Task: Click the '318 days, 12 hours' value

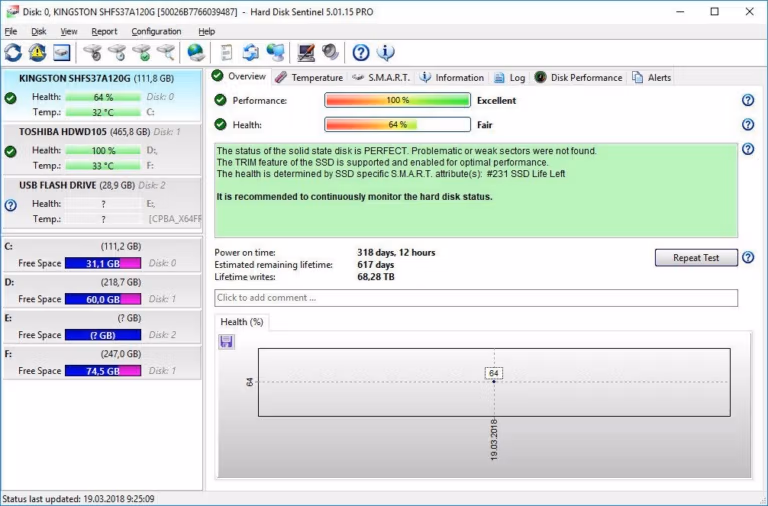Action: tap(396, 253)
